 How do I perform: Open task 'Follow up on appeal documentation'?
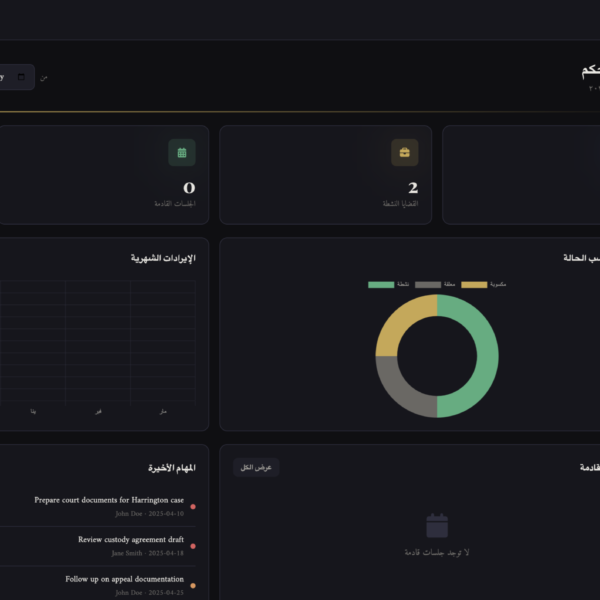click(125, 579)
